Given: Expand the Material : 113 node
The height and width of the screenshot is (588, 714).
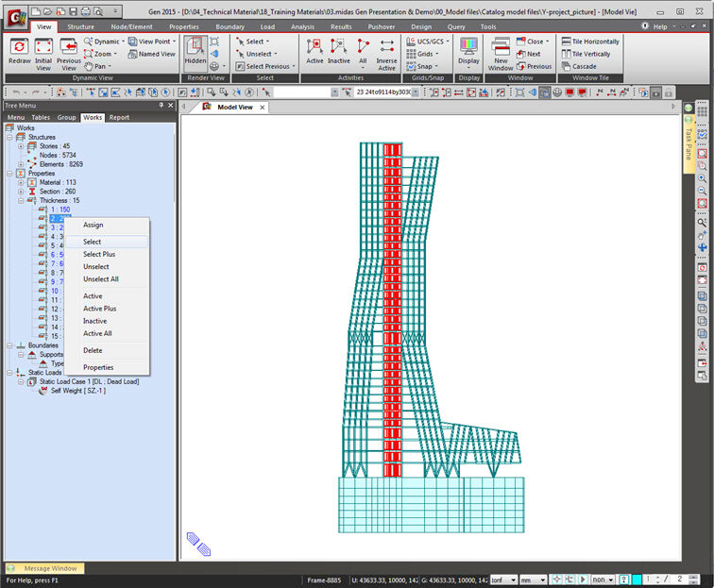Looking at the screenshot, I should (21, 182).
